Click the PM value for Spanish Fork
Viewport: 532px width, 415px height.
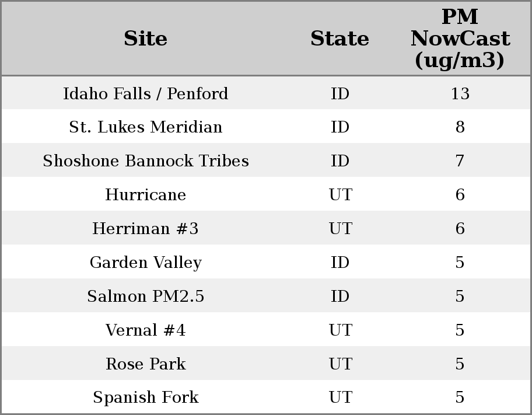[x=460, y=397]
